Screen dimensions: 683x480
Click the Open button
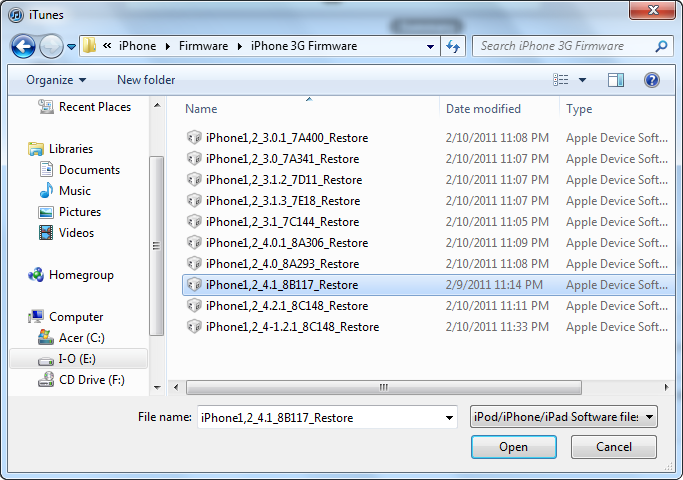pos(514,447)
